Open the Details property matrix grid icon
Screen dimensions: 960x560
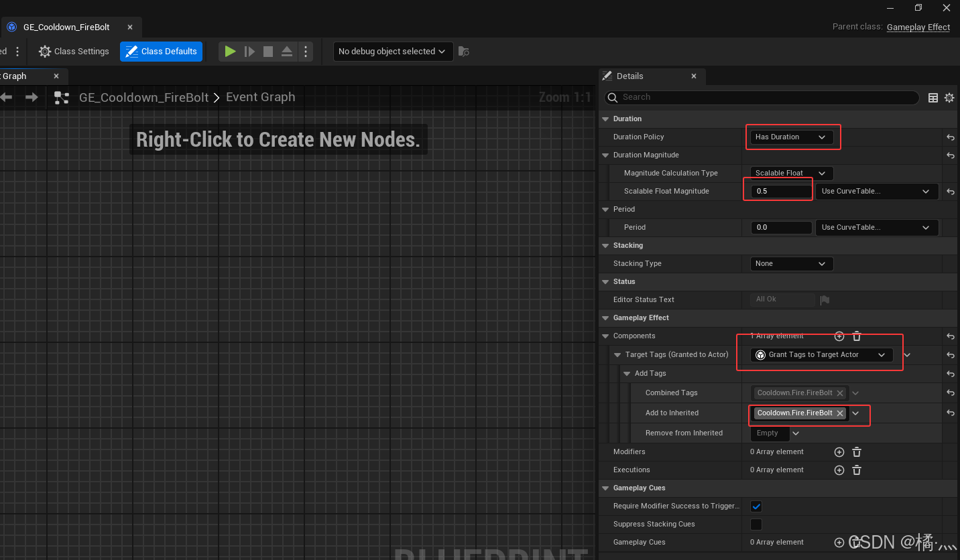tap(933, 98)
